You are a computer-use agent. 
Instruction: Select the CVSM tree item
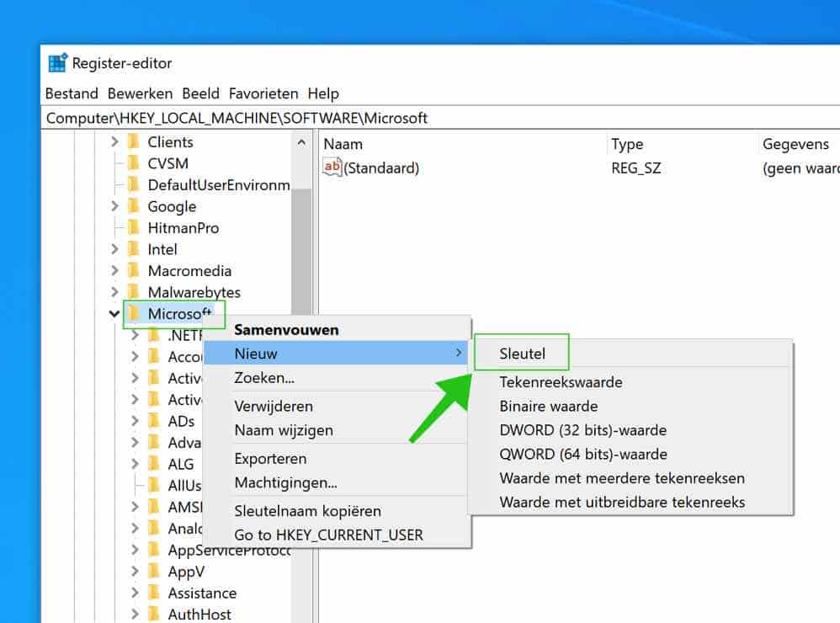(x=167, y=163)
